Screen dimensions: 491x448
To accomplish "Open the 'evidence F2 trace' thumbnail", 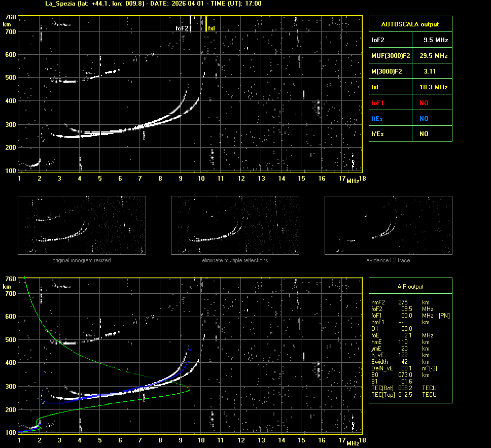I will [388, 225].
